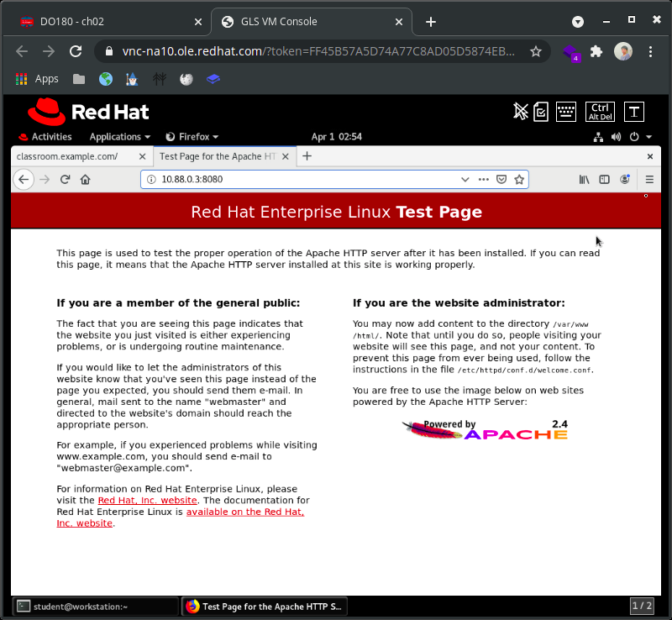672x620 pixels.
Task: Close the Apache Test Page tab
Action: [x=286, y=156]
